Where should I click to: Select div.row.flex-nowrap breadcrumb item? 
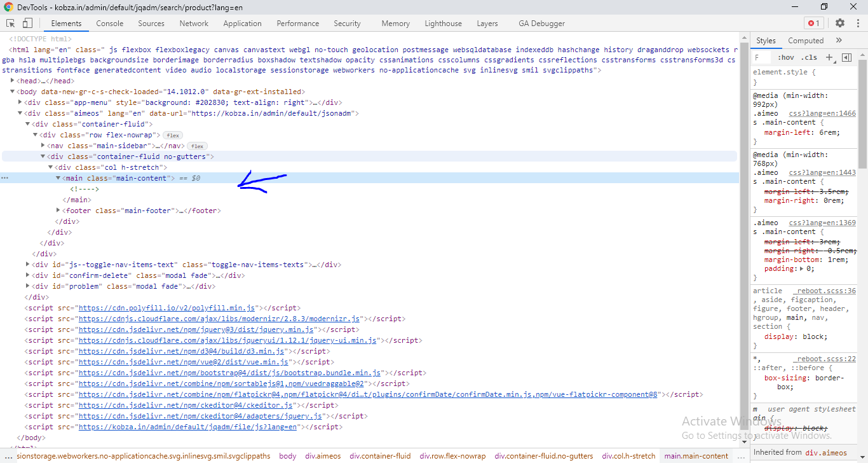(x=452, y=456)
